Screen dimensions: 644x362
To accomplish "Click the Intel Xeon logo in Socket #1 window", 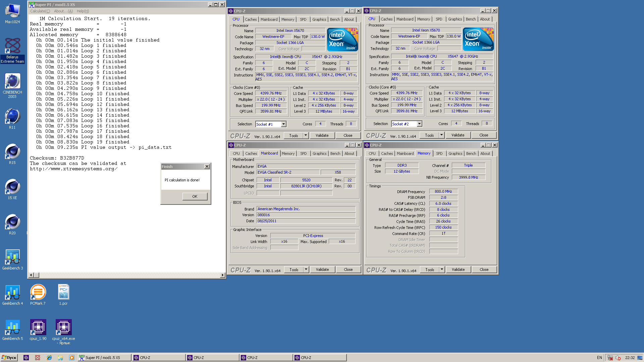I will 343,40.
